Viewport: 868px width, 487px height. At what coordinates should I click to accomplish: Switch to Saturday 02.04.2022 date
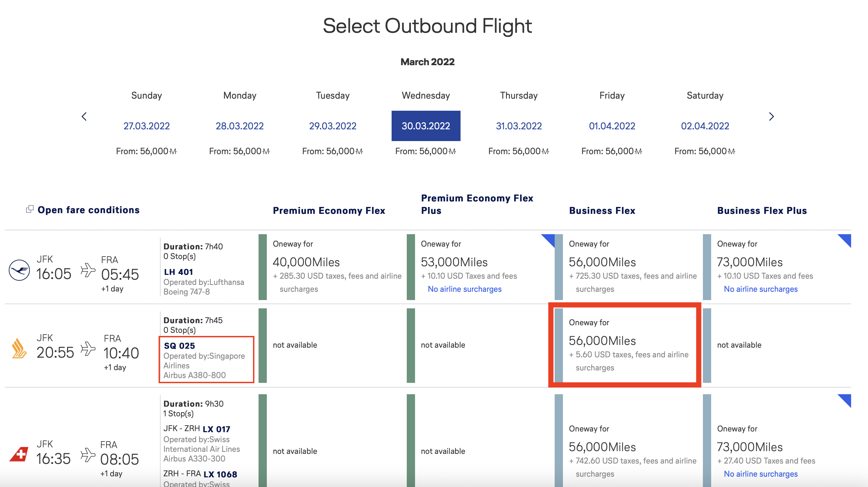(x=705, y=126)
